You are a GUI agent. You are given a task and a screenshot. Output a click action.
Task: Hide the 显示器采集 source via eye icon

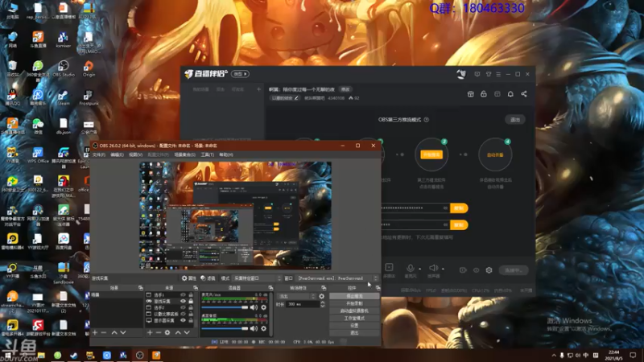(184, 320)
